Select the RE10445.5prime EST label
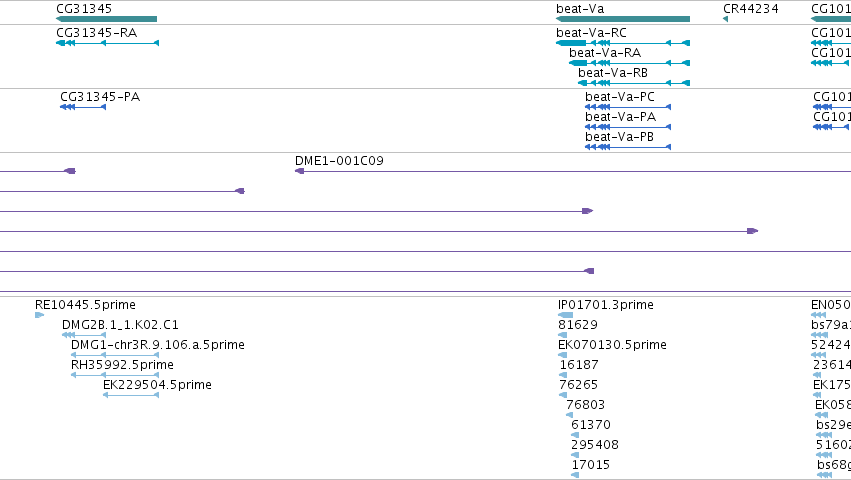This screenshot has height=480, width=851. point(85,305)
